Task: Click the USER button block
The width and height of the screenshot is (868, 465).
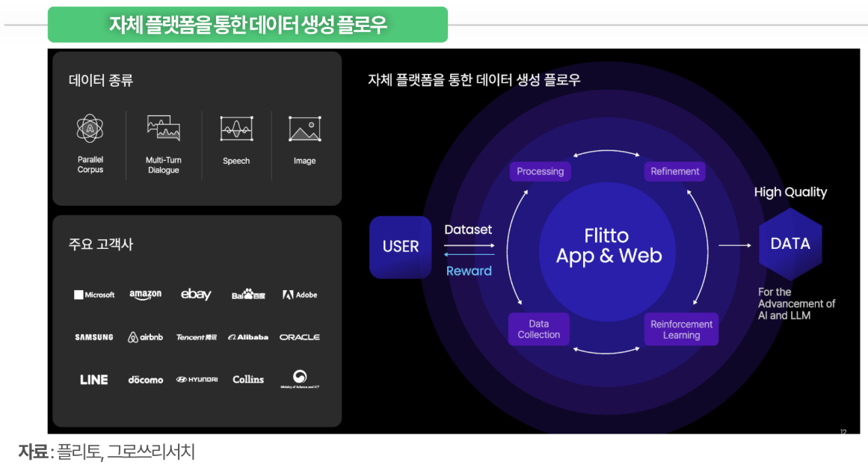Action: (x=400, y=247)
